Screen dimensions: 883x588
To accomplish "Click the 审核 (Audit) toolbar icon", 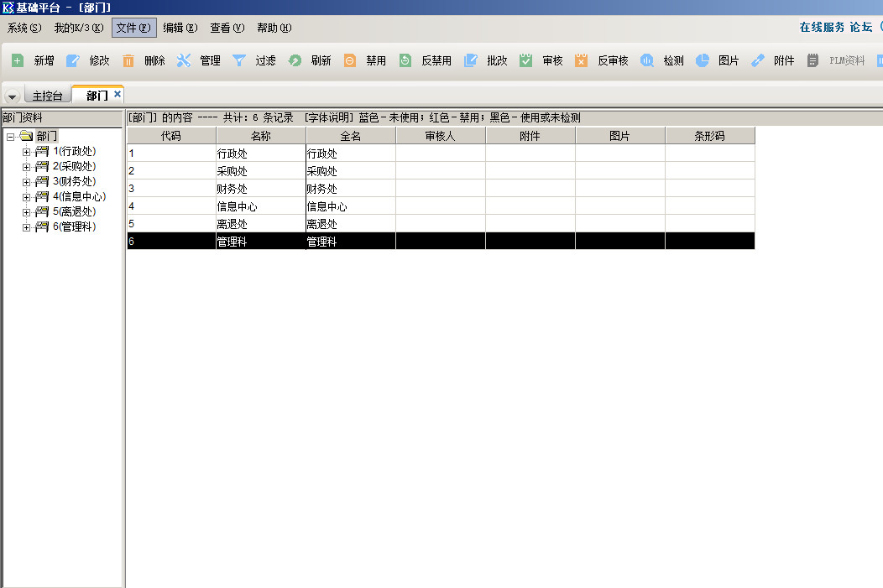I will click(x=526, y=60).
